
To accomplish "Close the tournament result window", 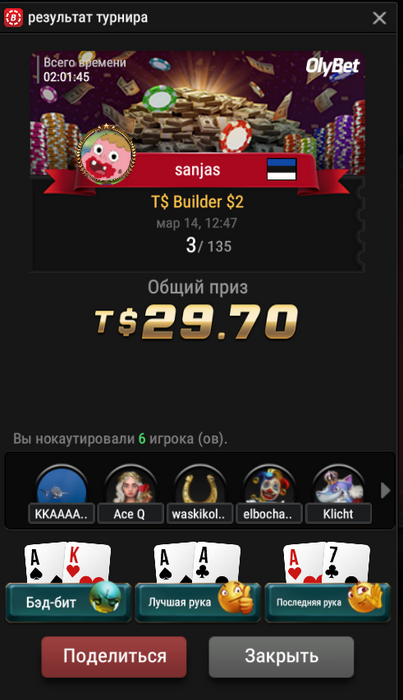I will [379, 18].
